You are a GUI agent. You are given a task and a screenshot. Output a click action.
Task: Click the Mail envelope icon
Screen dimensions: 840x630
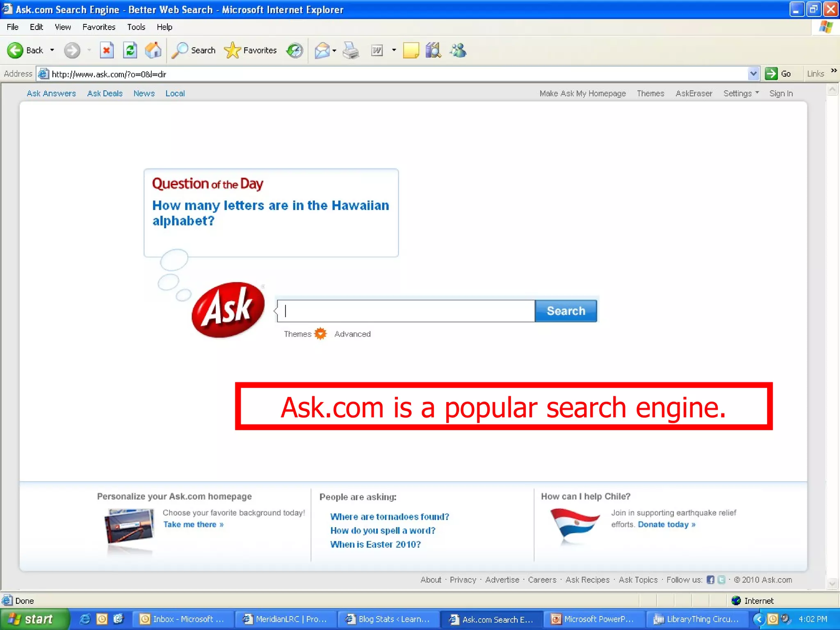click(x=322, y=50)
